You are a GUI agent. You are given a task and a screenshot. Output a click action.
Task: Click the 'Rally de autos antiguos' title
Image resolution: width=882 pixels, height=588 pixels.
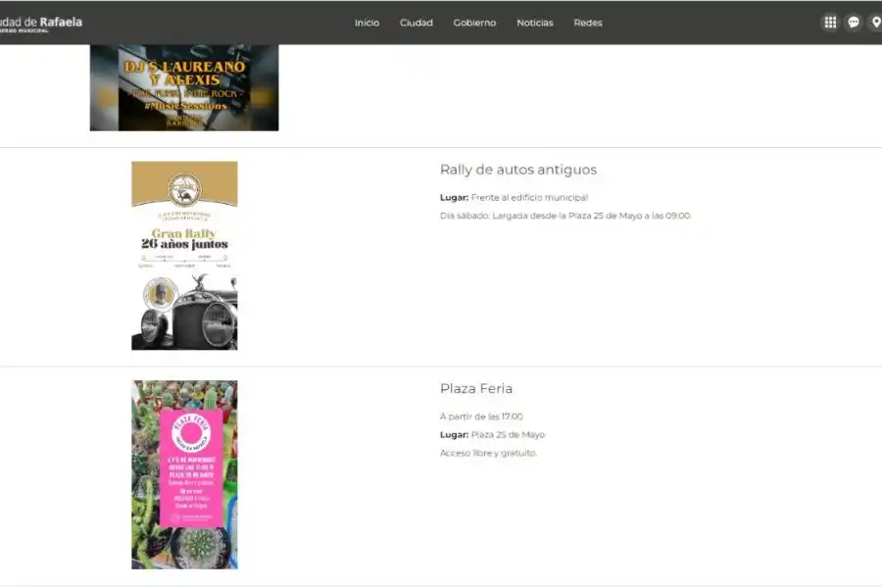[517, 170]
